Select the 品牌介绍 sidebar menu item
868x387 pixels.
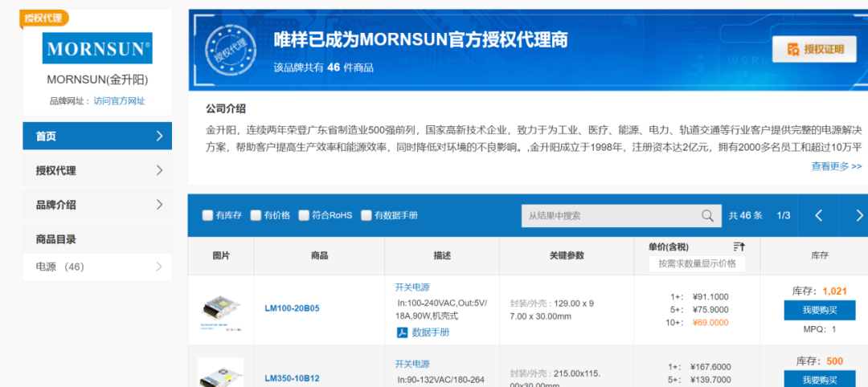(97, 205)
